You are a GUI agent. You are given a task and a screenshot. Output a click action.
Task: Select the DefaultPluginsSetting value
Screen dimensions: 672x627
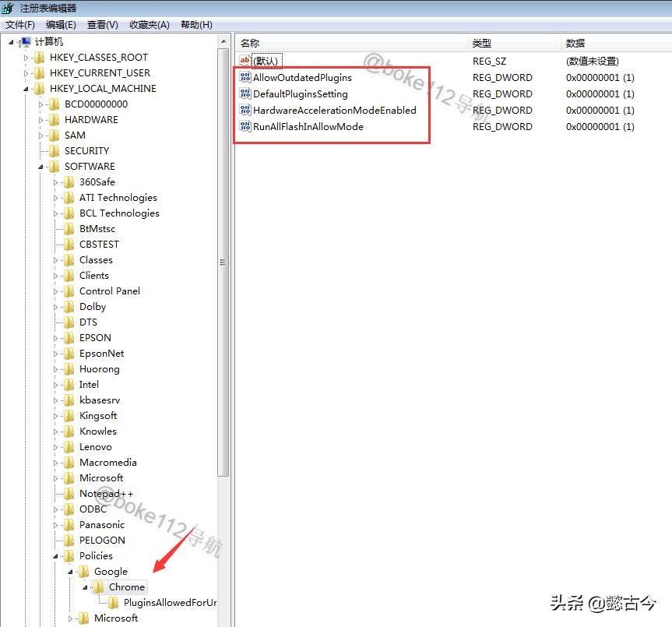click(x=301, y=94)
